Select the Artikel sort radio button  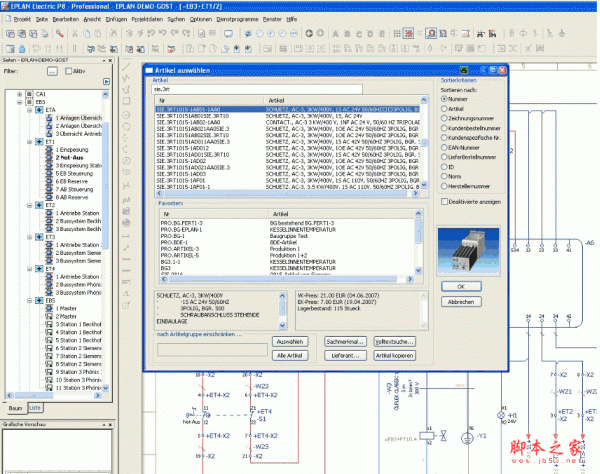(444, 110)
